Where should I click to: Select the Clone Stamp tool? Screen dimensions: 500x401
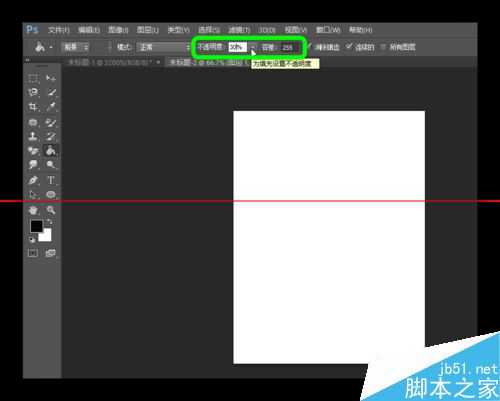33,136
